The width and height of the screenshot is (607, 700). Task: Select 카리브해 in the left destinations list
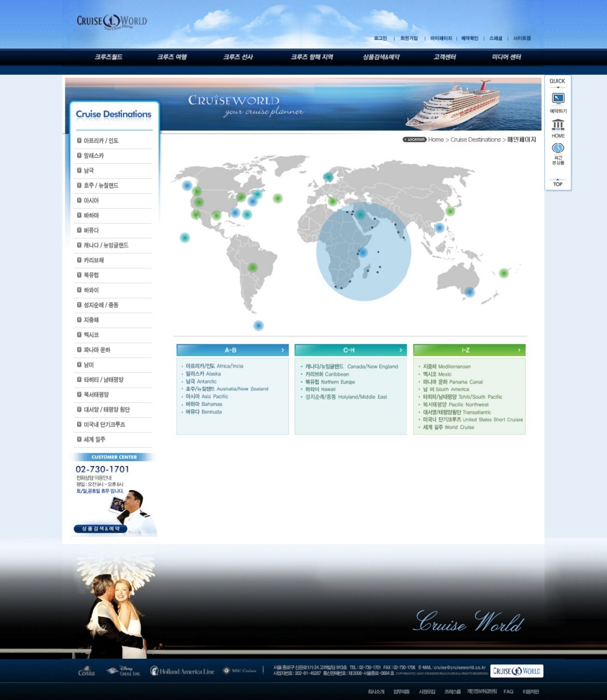[93, 260]
